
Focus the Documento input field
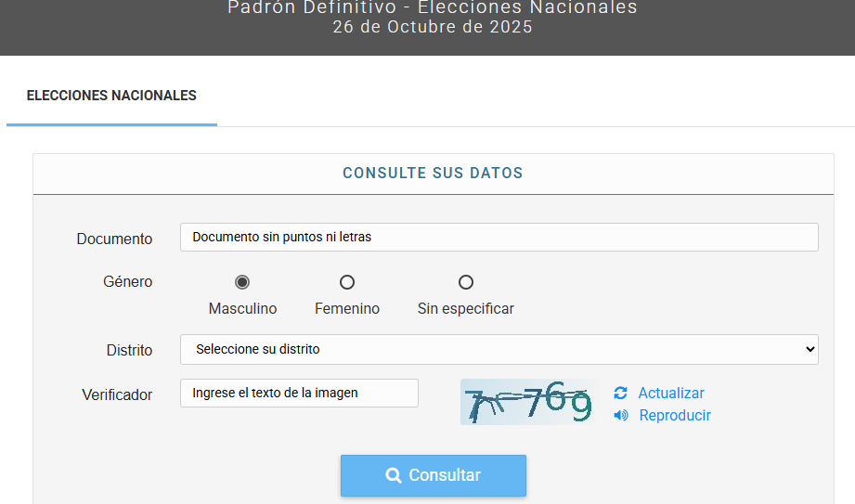[x=499, y=237]
